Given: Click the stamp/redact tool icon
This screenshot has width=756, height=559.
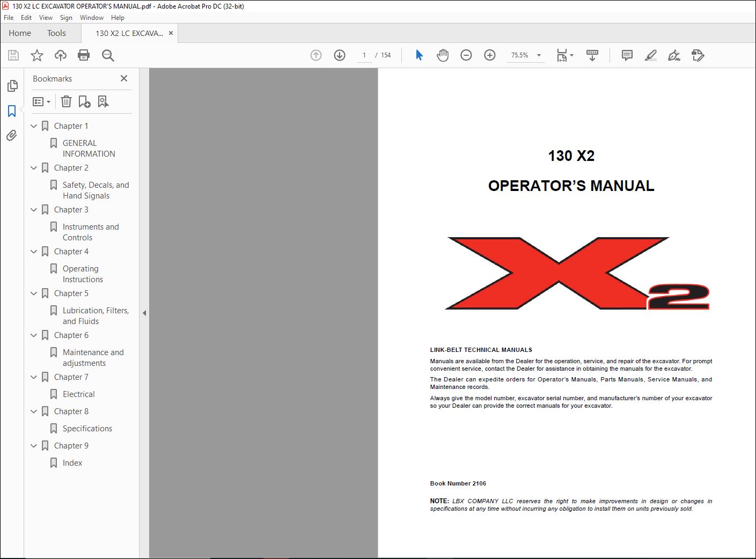Looking at the screenshot, I should (x=698, y=55).
